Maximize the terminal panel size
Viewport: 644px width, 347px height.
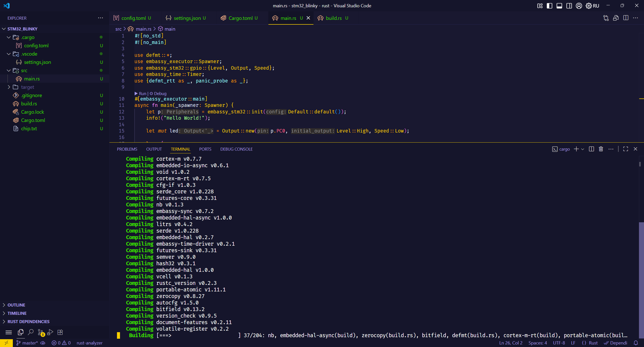click(626, 149)
